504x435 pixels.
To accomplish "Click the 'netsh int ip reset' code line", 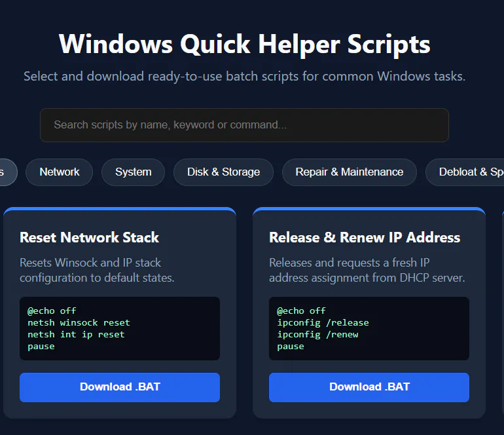I will click(x=76, y=335).
